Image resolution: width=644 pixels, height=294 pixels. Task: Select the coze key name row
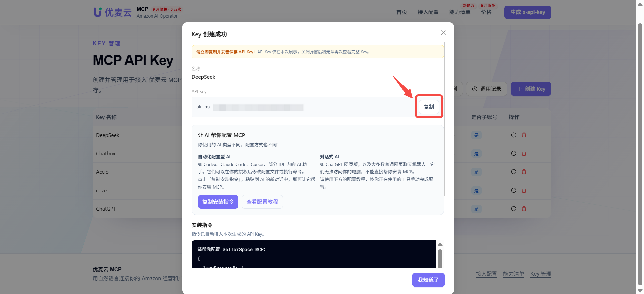(101, 191)
